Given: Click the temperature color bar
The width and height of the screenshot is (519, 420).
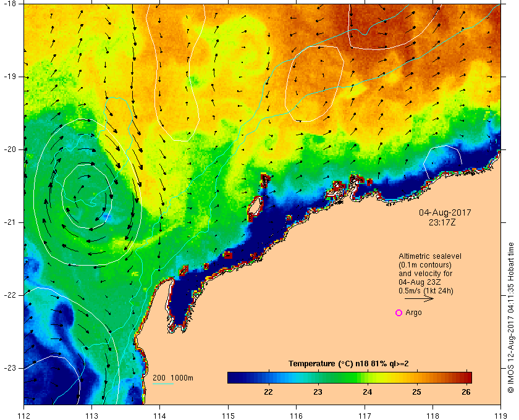Looking at the screenshot, I should pos(350,377).
